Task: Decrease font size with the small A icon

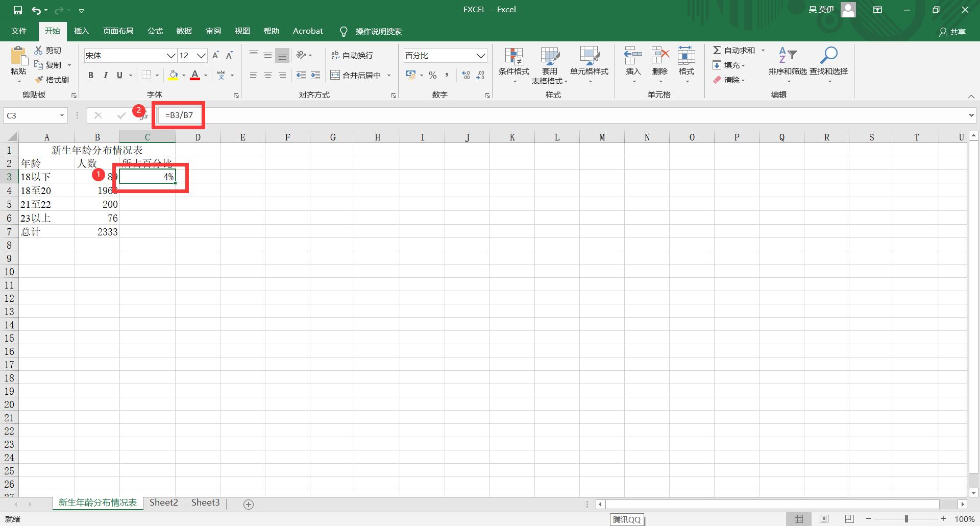Action: pos(230,55)
